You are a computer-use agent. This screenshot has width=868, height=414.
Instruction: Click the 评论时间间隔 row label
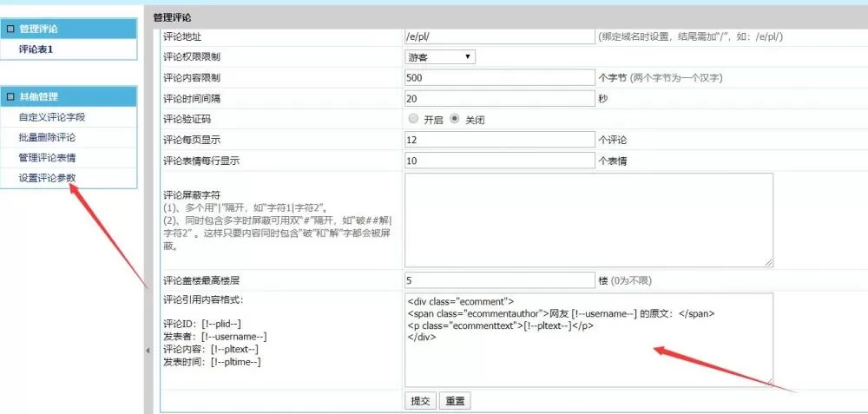click(192, 99)
